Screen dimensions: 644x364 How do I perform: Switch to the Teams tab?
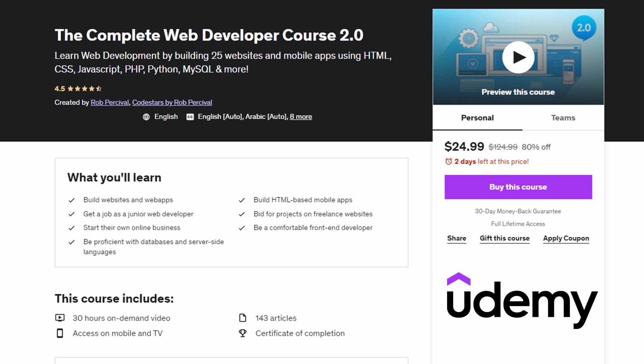[563, 118]
